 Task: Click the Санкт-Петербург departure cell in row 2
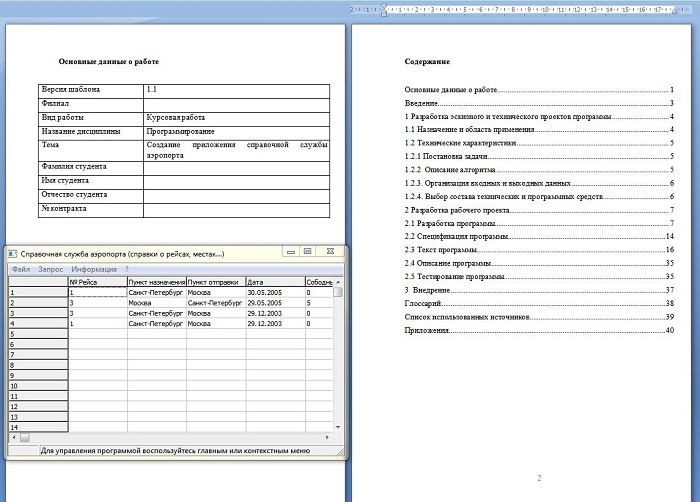point(216,303)
